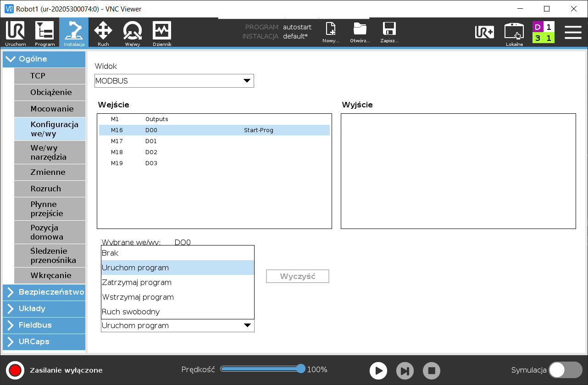Viewport: 588px width, 385px height.
Task: Start the program with Play button
Action: [x=378, y=371]
